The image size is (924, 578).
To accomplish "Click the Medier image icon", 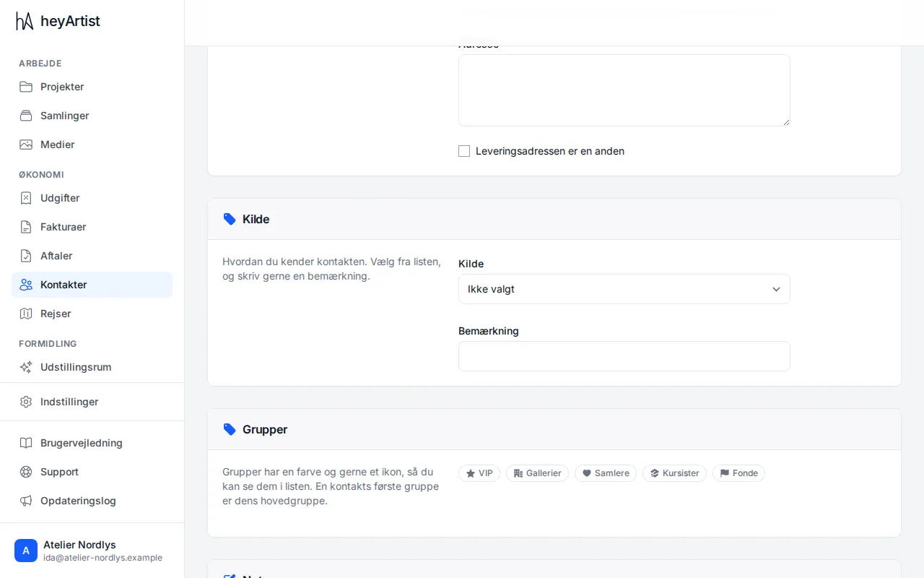I will 26,144.
